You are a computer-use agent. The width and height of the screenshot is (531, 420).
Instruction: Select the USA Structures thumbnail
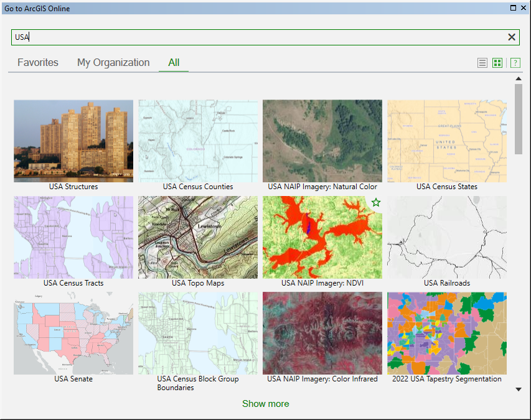pyautogui.click(x=73, y=141)
